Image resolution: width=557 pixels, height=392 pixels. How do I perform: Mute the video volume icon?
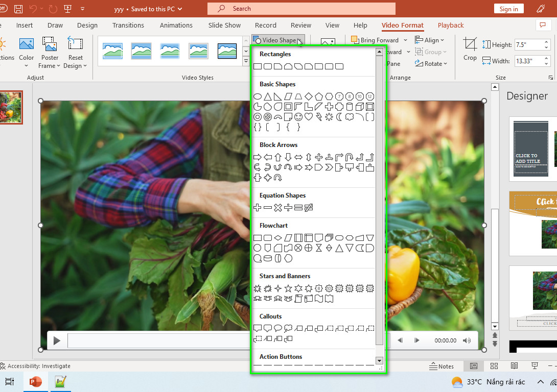tap(467, 340)
